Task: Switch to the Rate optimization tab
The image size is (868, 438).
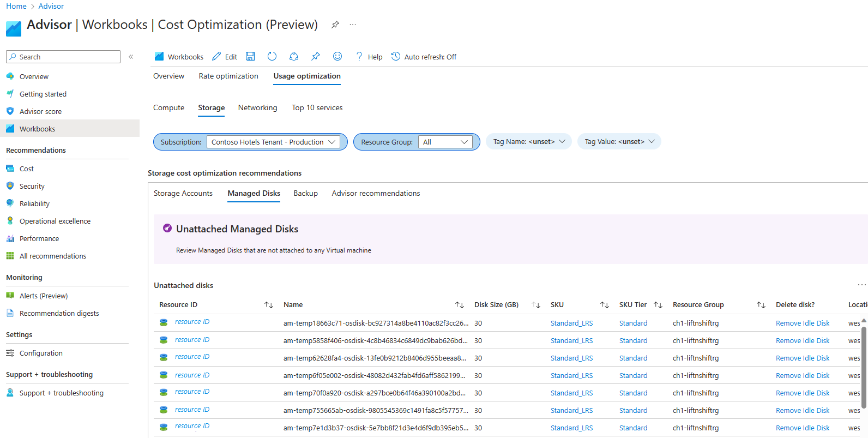Action: point(228,76)
